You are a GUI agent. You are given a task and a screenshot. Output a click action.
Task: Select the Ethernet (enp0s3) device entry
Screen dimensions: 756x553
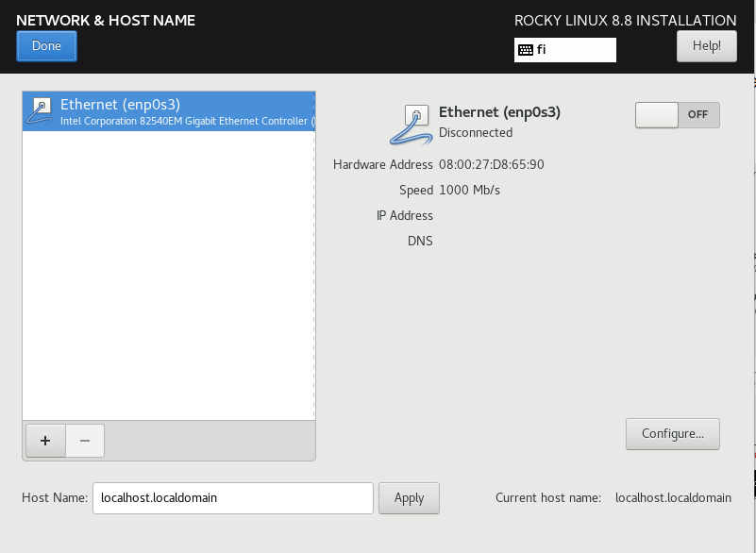[x=170, y=111]
